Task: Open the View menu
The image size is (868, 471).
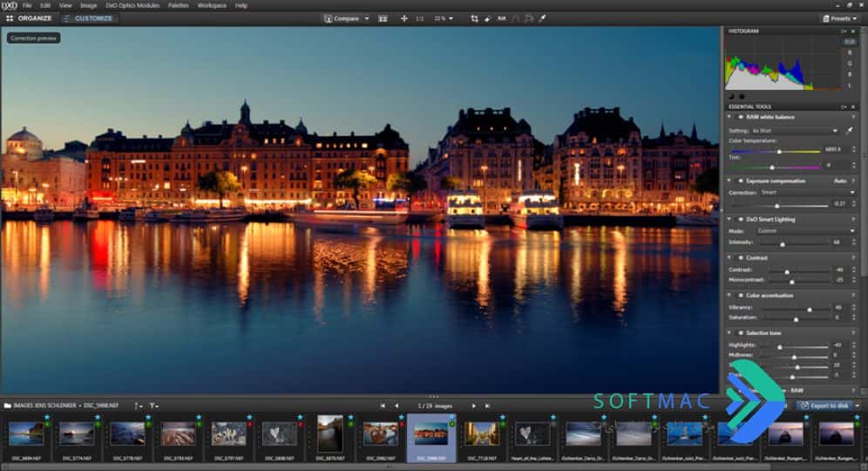Action: pyautogui.click(x=65, y=5)
